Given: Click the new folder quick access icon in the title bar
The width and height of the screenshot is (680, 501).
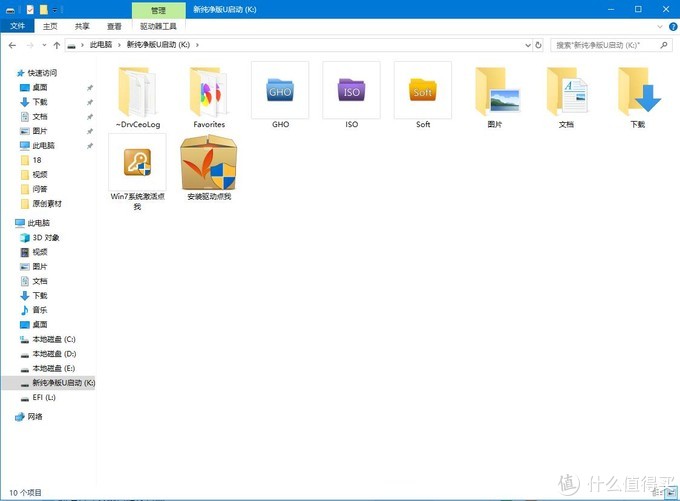Looking at the screenshot, I should click(43, 9).
